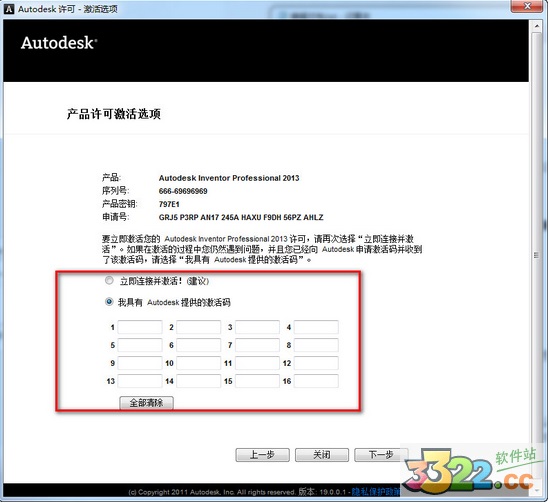Click activation code field 1

[x=140, y=327]
